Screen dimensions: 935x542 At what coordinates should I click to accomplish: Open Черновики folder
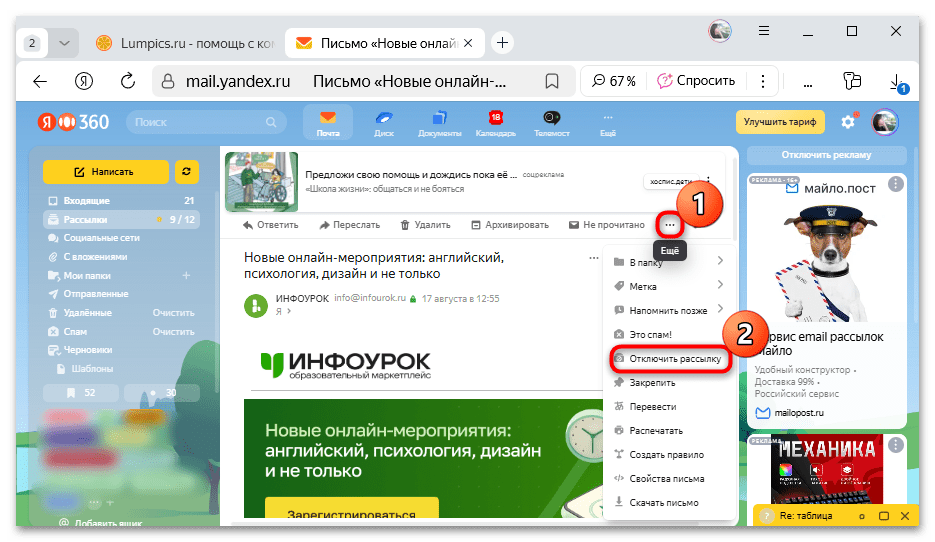pos(121,350)
